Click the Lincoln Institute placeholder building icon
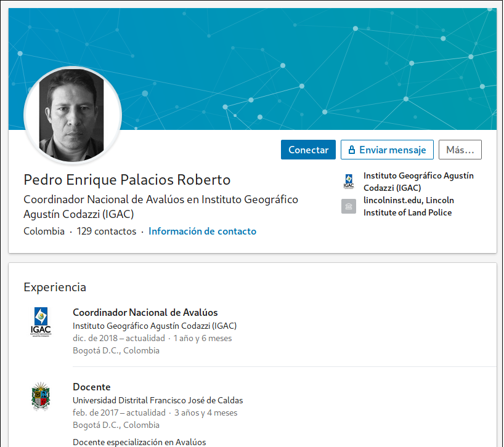 click(349, 206)
